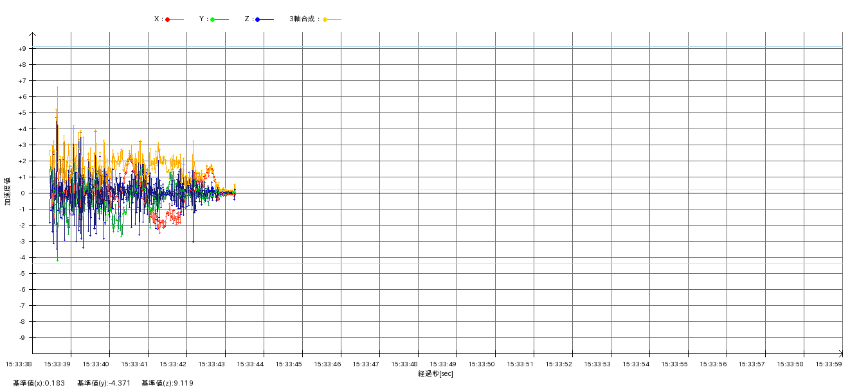Click the red X series legend marker

(168, 19)
